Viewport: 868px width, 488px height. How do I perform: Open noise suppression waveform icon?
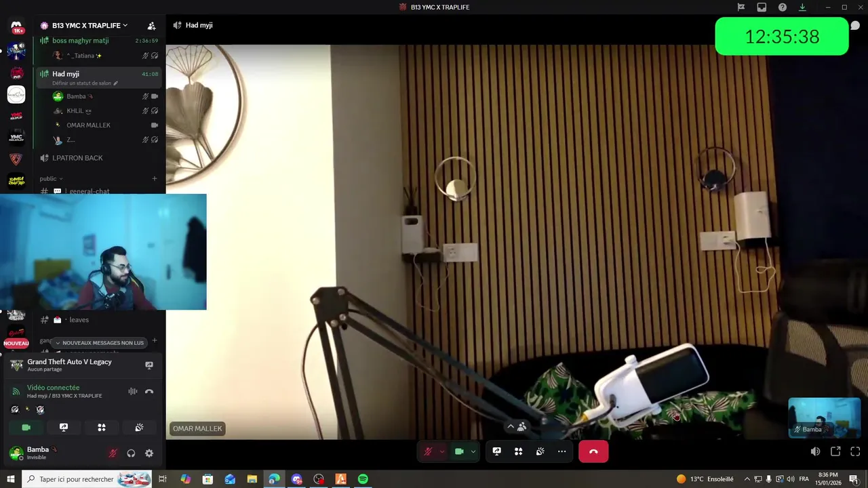pyautogui.click(x=133, y=391)
